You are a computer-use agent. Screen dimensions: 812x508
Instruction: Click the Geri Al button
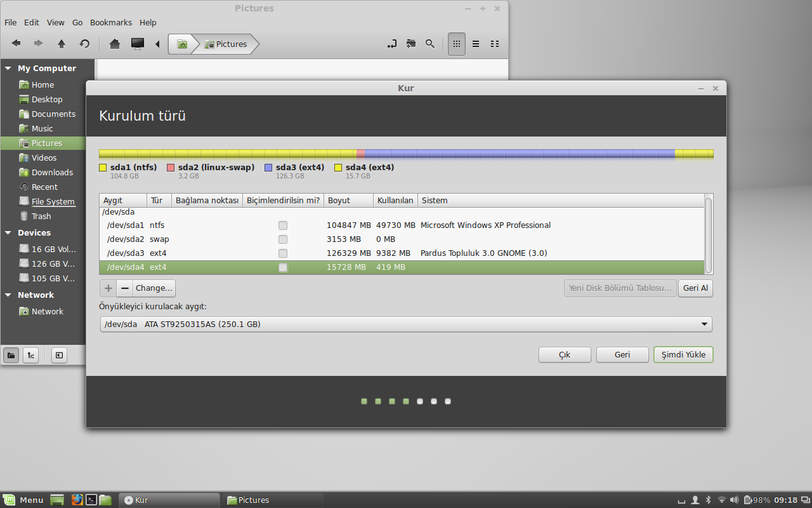[x=696, y=288]
